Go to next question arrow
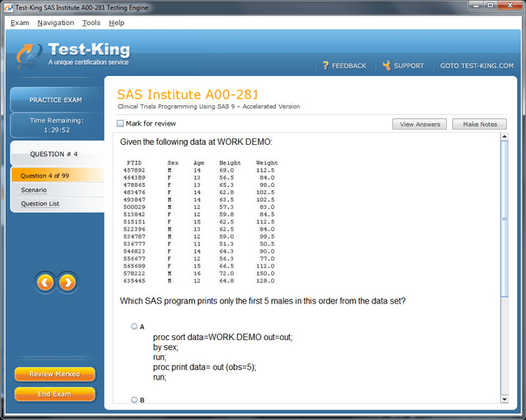 point(67,282)
